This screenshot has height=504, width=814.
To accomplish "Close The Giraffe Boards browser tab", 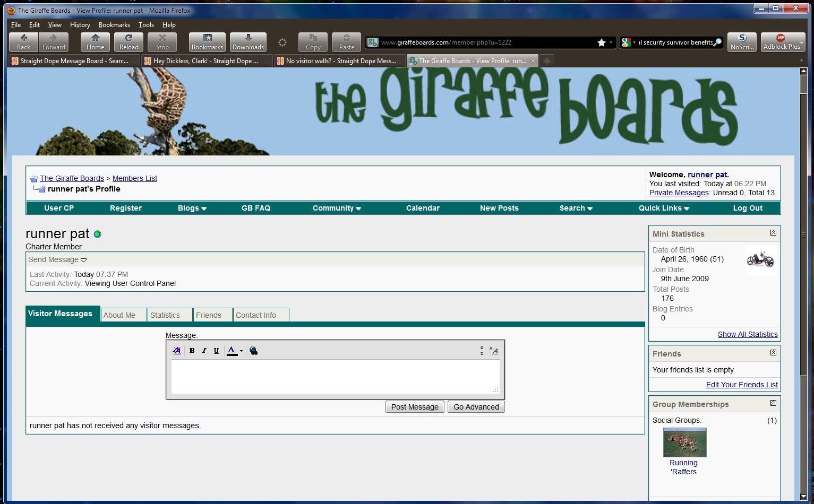I will (x=533, y=61).
